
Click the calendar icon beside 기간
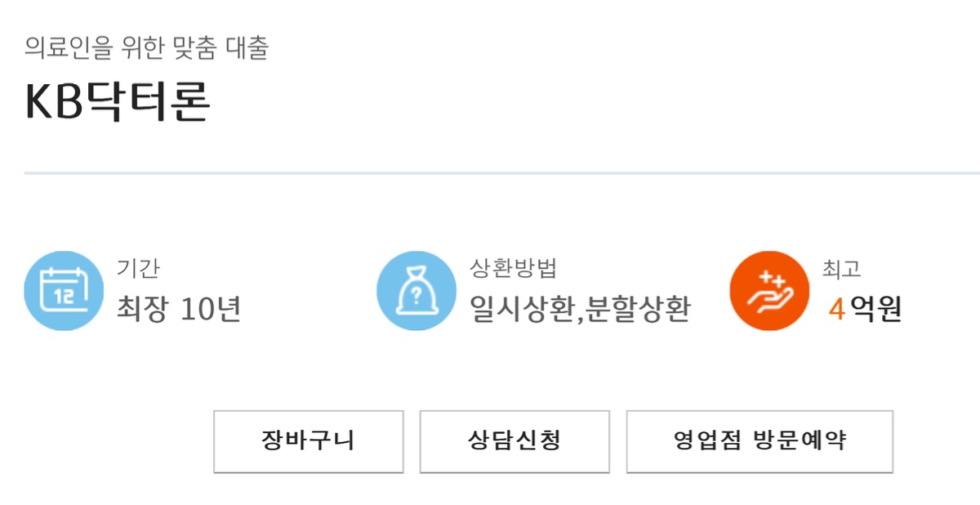click(x=64, y=291)
